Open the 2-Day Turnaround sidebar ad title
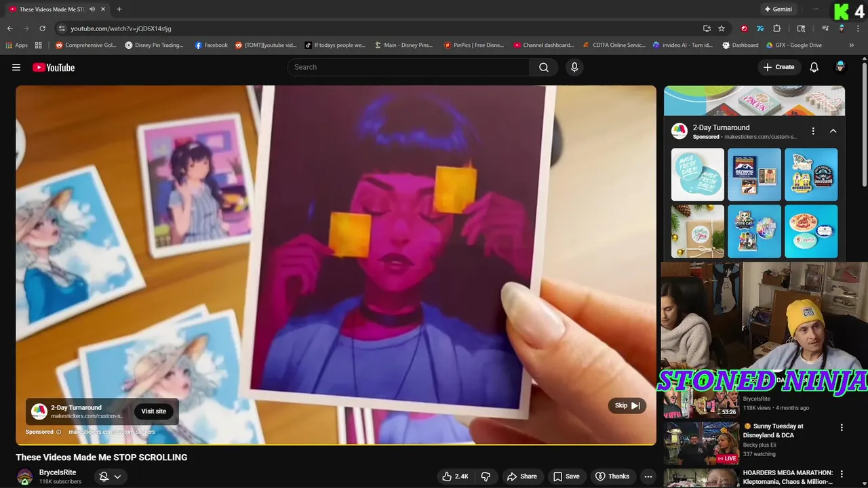 [721, 127]
